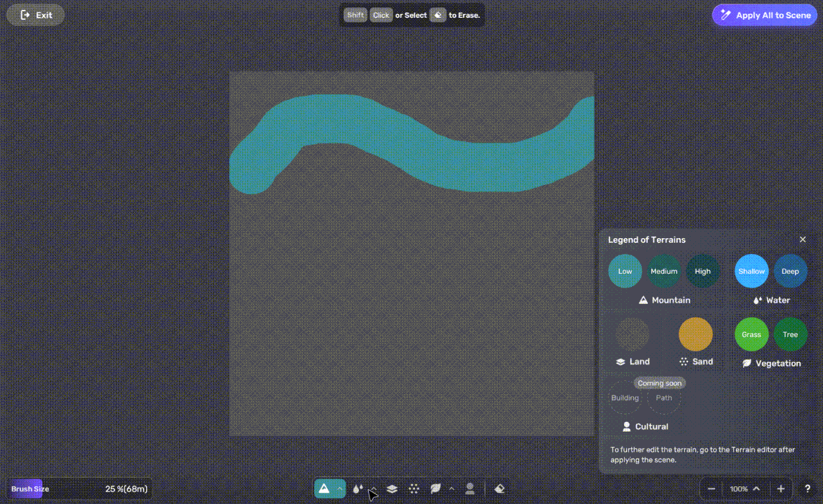Zoom out with the minus button
This screenshot has height=504, width=823.
click(712, 489)
